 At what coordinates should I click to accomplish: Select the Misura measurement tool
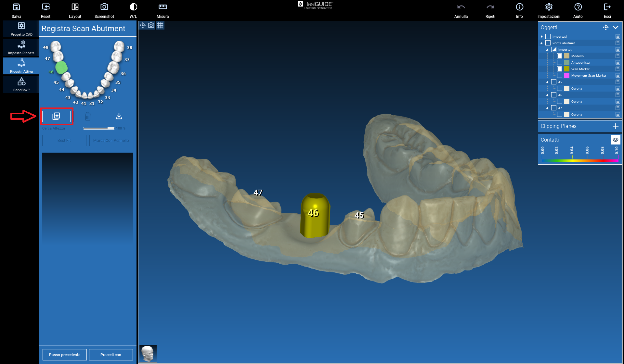(162, 7)
